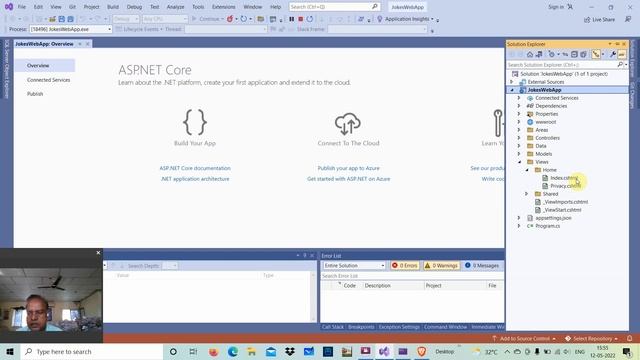Click the Build Your App braces icon
This screenshot has width=640, height=360.
(195, 122)
